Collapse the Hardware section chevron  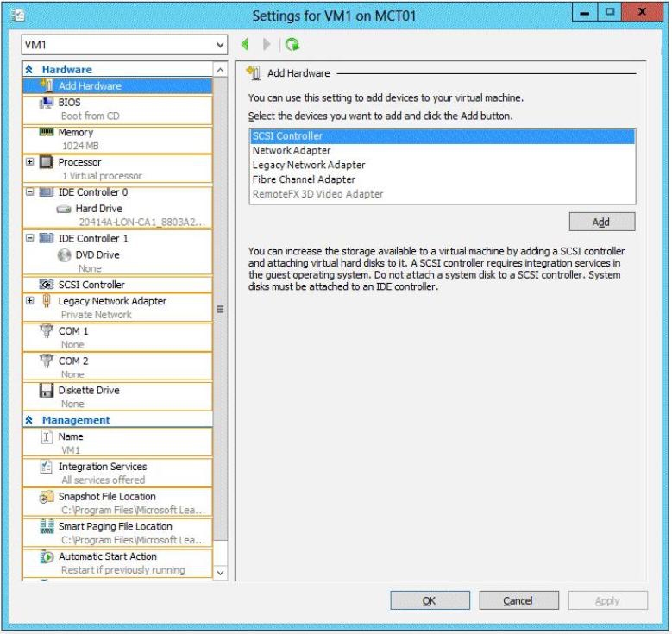(x=29, y=70)
